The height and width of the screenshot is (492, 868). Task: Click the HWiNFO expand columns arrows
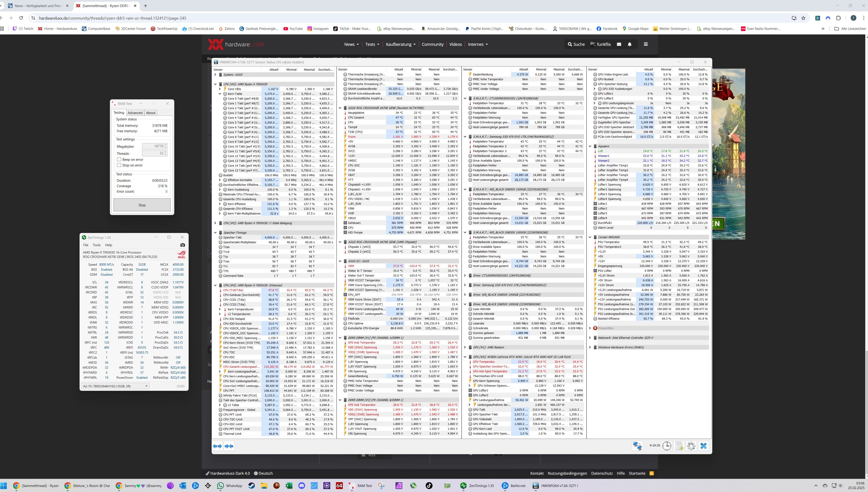click(217, 446)
